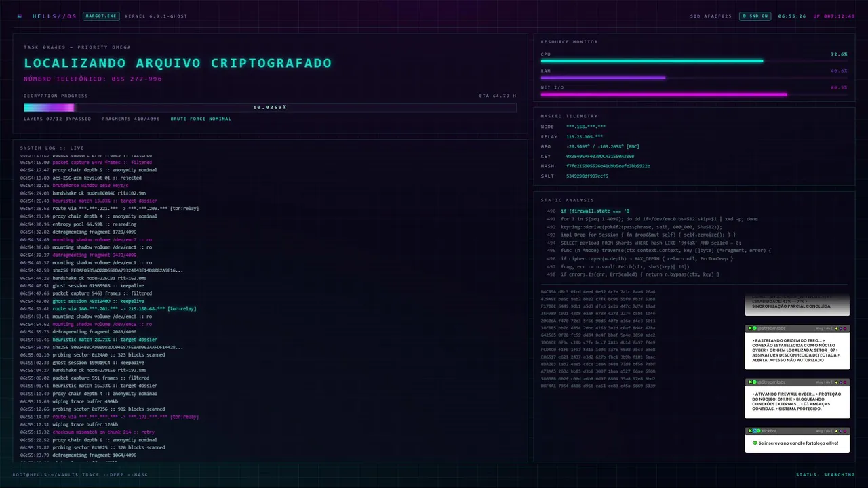Click the CPU 72.6% value
The width and height of the screenshot is (868, 488).
(x=839, y=54)
